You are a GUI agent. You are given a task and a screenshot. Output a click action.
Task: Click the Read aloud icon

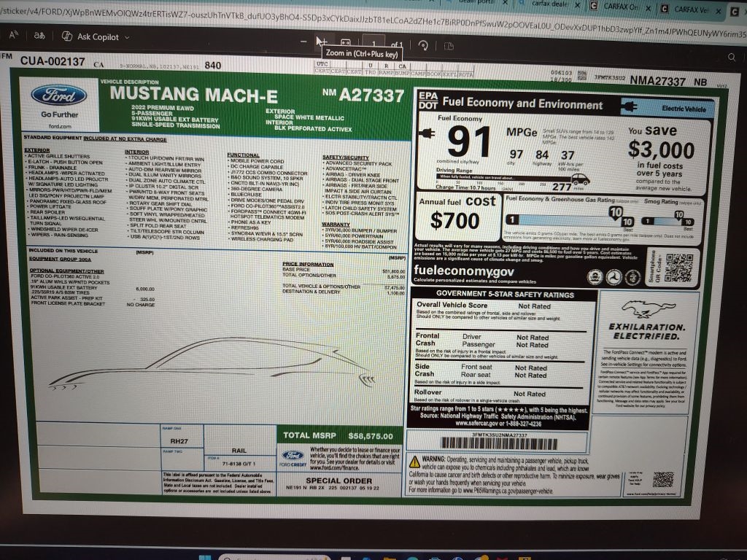[14, 35]
